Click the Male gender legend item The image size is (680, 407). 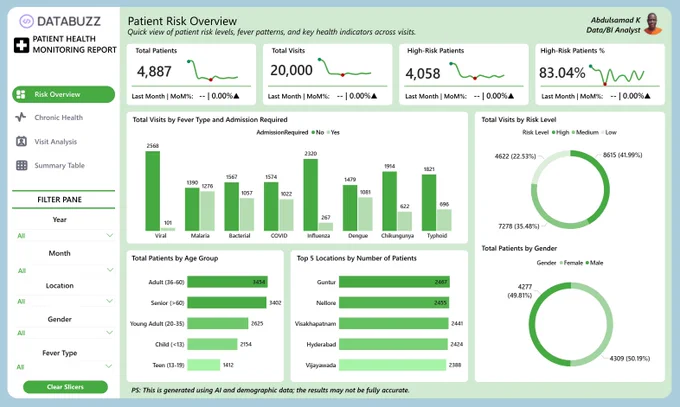(595, 263)
